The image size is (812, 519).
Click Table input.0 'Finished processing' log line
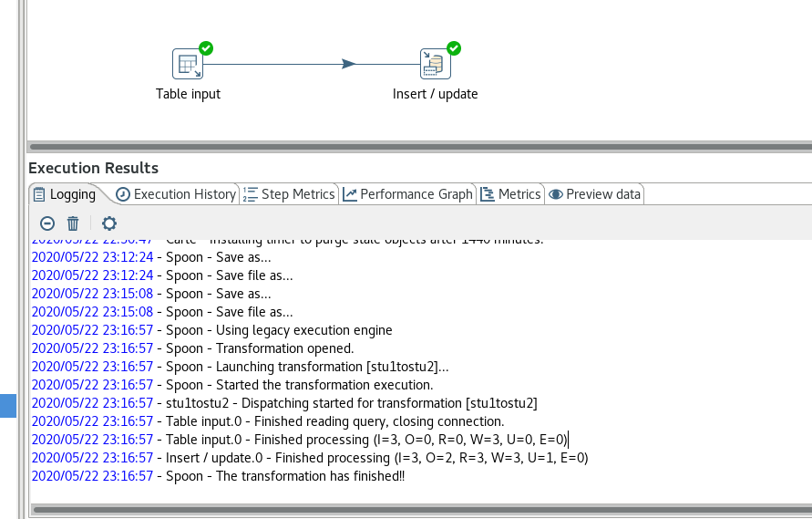(299, 440)
